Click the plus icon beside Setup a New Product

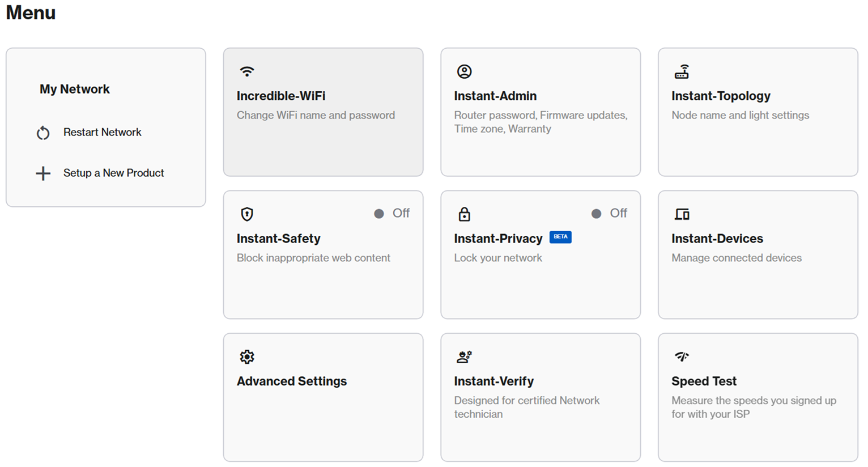(x=43, y=173)
